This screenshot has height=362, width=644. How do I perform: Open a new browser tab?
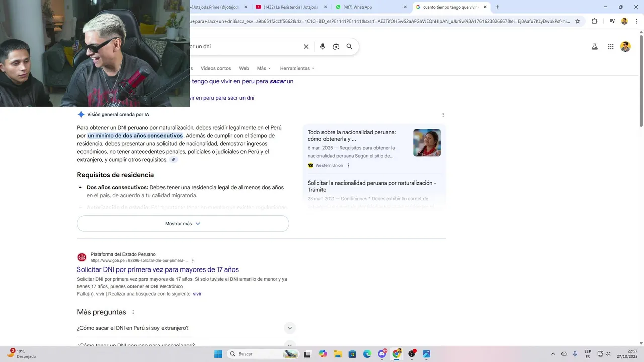(x=497, y=7)
